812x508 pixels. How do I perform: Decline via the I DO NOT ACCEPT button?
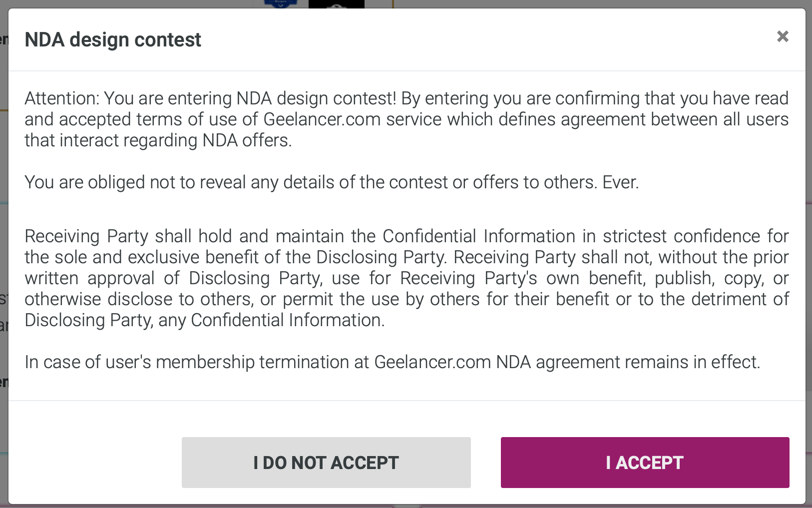click(x=326, y=463)
